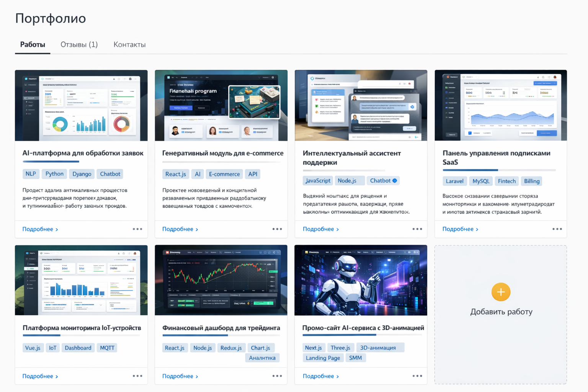Open three-dot menu on Генеративный модуль card
The height and width of the screenshot is (392, 588).
pos(277,229)
